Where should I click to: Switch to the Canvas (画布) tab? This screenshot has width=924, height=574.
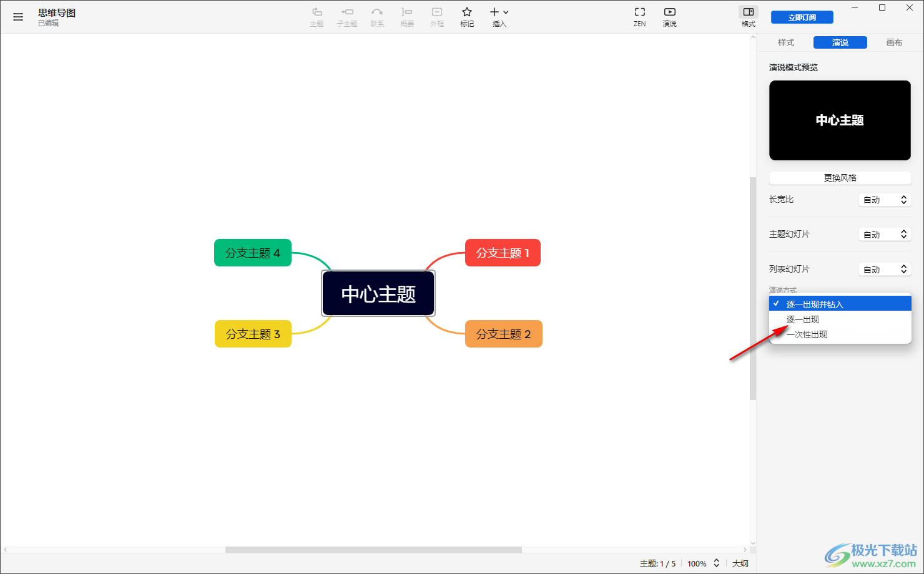pos(895,42)
